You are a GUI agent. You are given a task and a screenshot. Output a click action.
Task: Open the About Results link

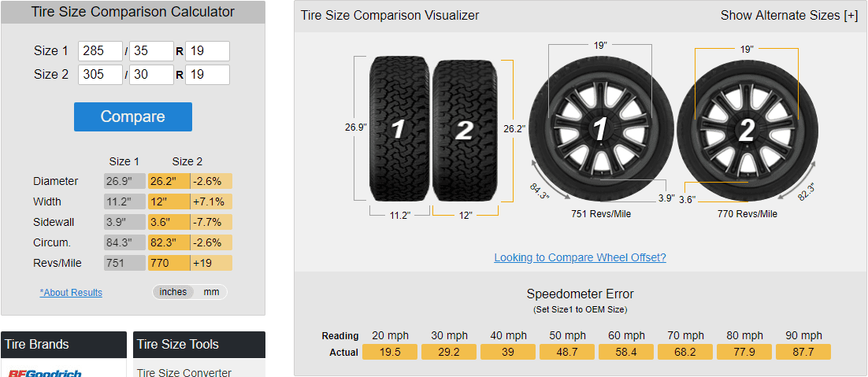[71, 293]
